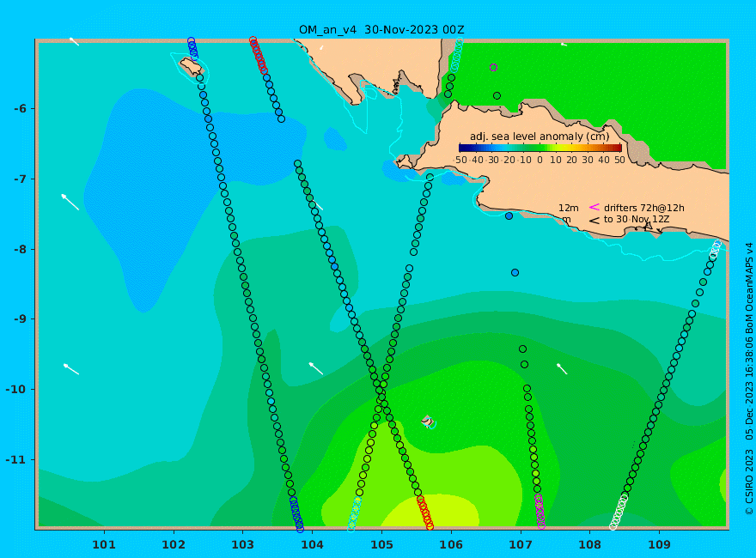Click the small island near 102.3E at top left
The width and height of the screenshot is (756, 558).
(x=191, y=68)
